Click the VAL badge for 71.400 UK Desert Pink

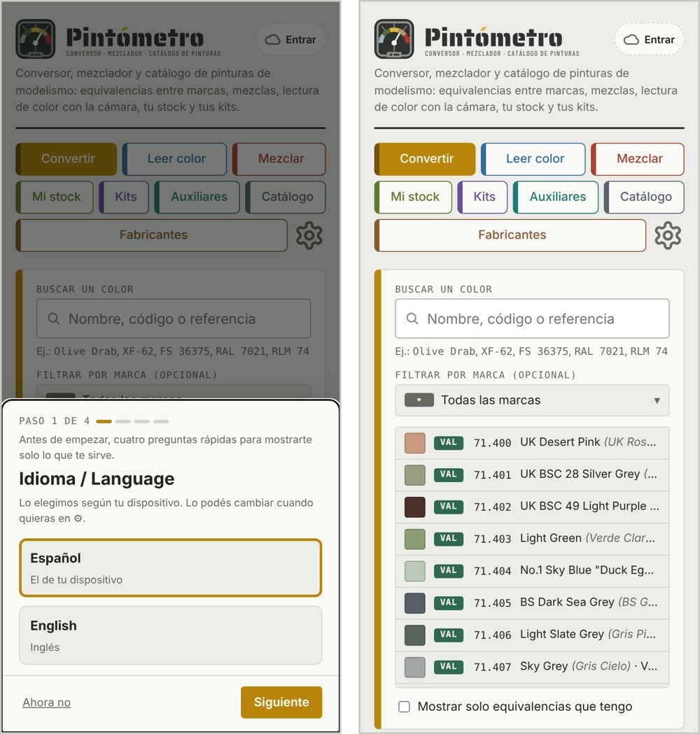coord(448,442)
